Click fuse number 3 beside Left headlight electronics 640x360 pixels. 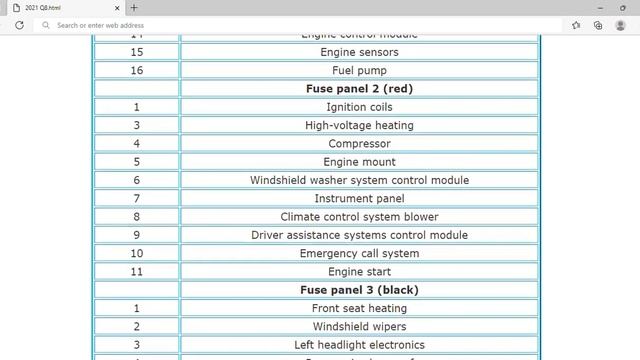(137, 344)
